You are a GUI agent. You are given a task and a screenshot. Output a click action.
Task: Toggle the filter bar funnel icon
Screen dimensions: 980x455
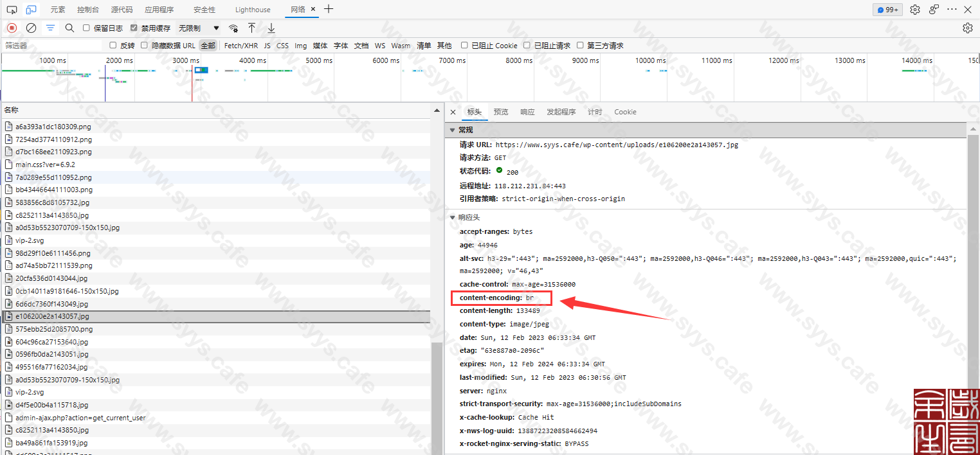pos(50,28)
